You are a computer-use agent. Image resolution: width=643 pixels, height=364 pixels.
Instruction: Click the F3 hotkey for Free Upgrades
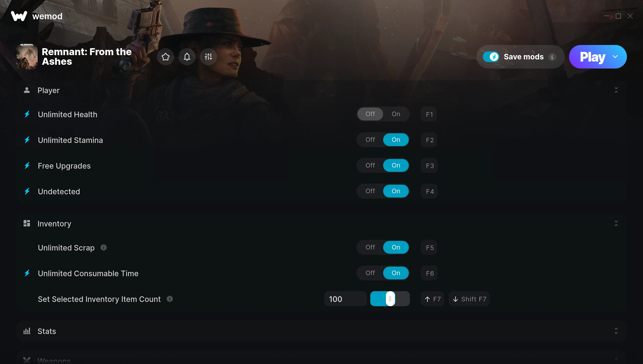tap(429, 166)
